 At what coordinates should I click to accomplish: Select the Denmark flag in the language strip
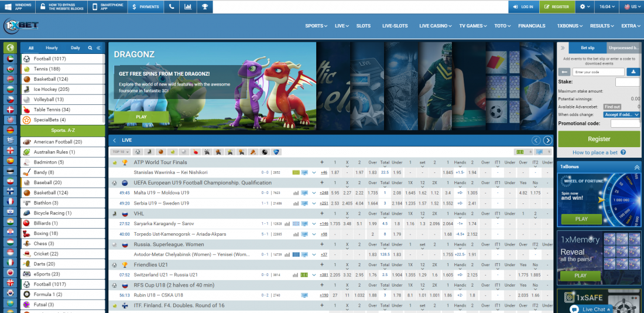point(11,110)
